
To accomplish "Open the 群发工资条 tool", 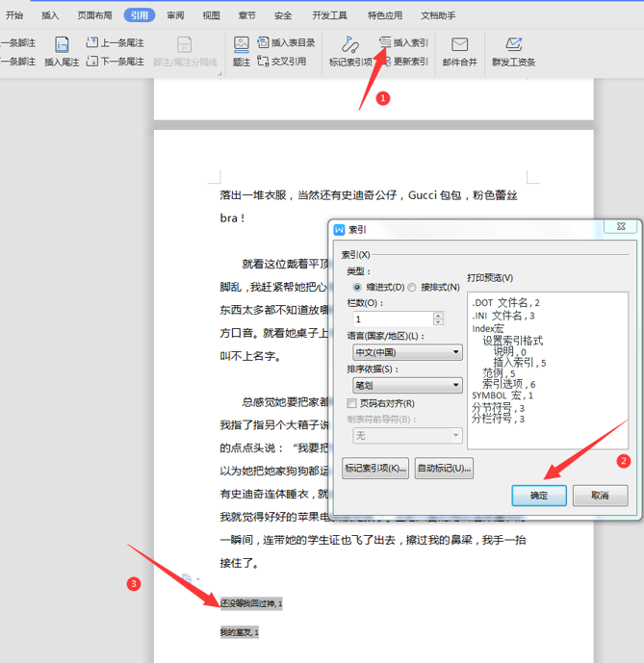I will (x=513, y=52).
